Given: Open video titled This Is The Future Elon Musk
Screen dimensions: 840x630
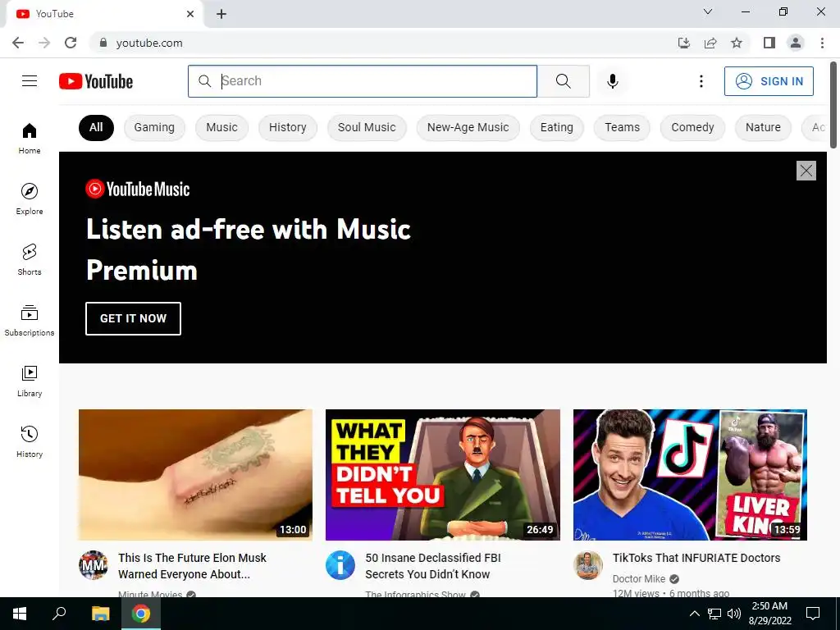Looking at the screenshot, I should click(192, 566).
